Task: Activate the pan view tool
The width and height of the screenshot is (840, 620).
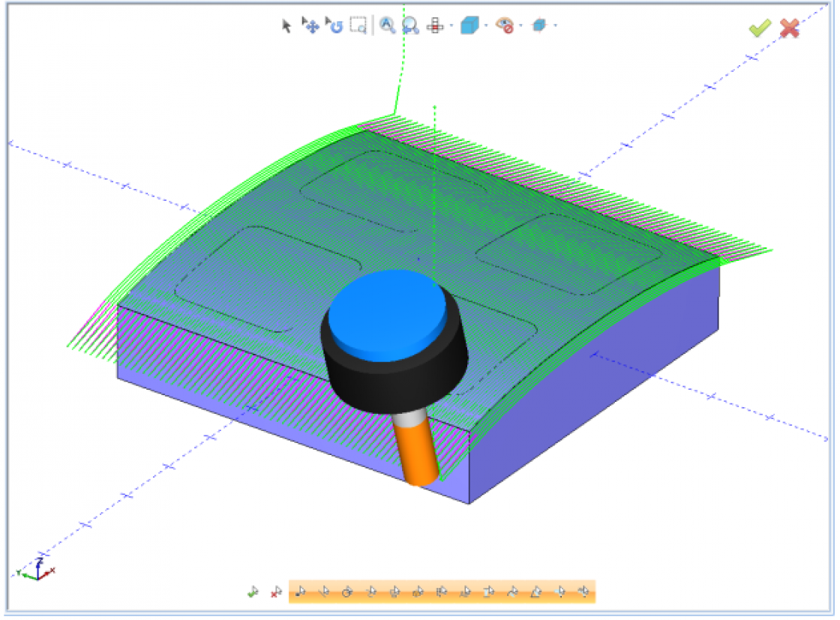Action: pyautogui.click(x=310, y=25)
